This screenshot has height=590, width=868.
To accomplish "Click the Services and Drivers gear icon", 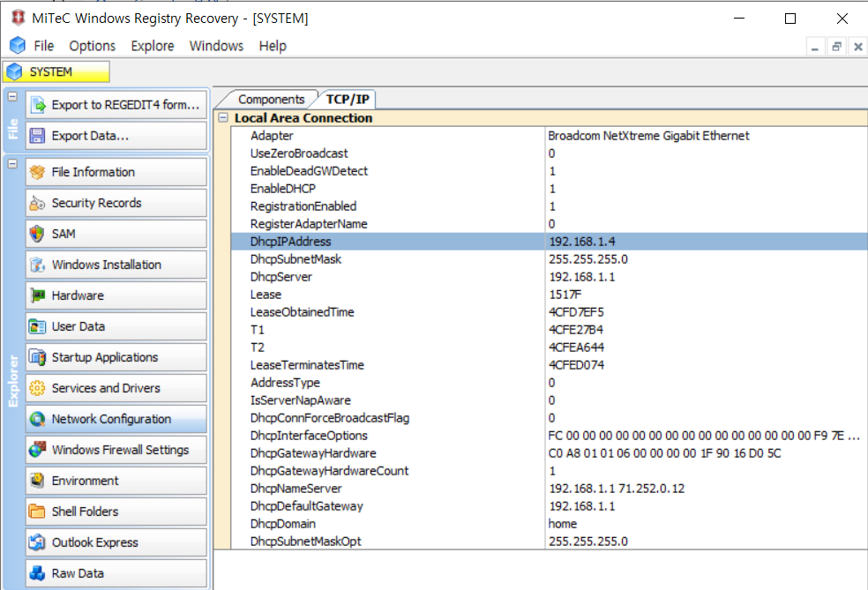I will [38, 388].
